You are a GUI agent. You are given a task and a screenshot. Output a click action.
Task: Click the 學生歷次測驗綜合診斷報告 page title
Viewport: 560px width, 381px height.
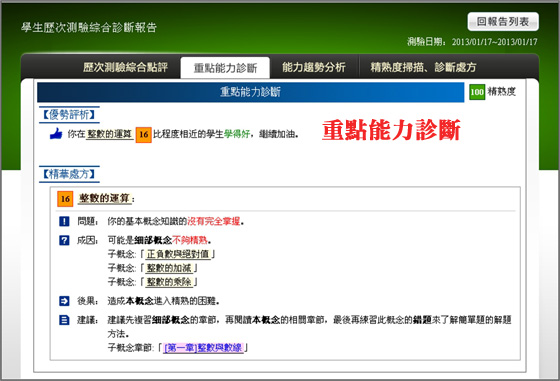pos(89,27)
